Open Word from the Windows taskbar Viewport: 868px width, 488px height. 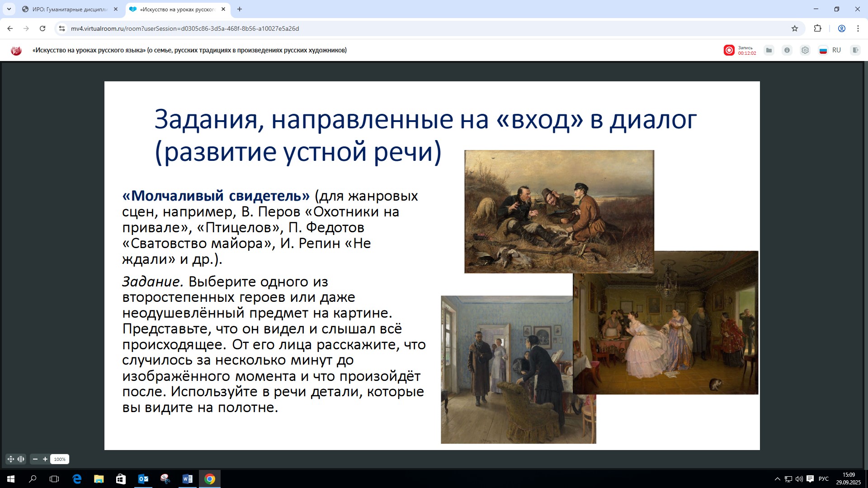[x=187, y=479]
